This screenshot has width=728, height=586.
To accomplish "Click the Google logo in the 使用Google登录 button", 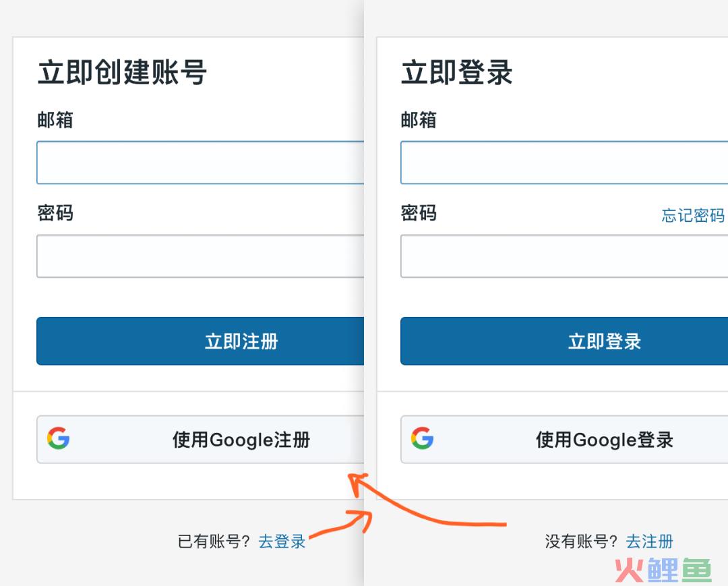I will (x=423, y=439).
